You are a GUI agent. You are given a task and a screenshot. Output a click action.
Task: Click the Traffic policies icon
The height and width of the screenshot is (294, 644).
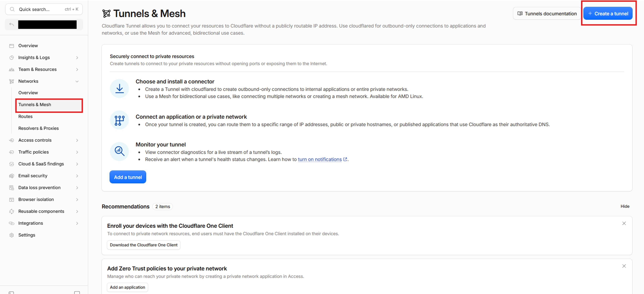tap(12, 152)
